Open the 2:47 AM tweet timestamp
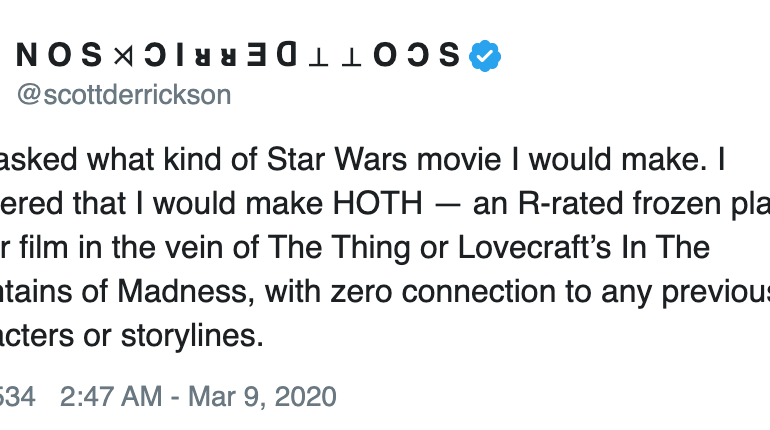 click(111, 396)
